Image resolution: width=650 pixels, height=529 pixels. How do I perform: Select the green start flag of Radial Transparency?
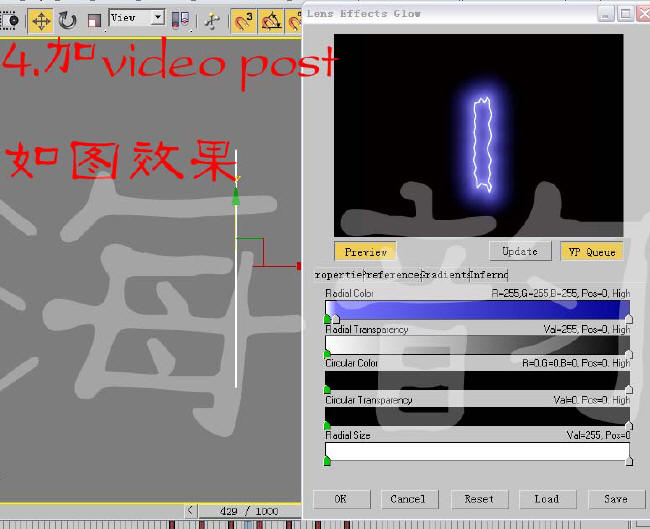coord(327,354)
